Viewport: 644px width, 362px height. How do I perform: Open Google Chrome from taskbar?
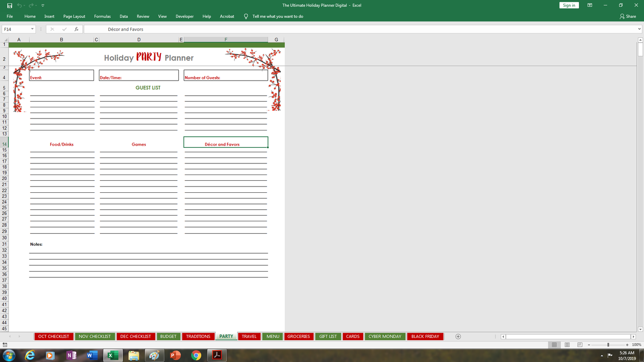tap(196, 355)
